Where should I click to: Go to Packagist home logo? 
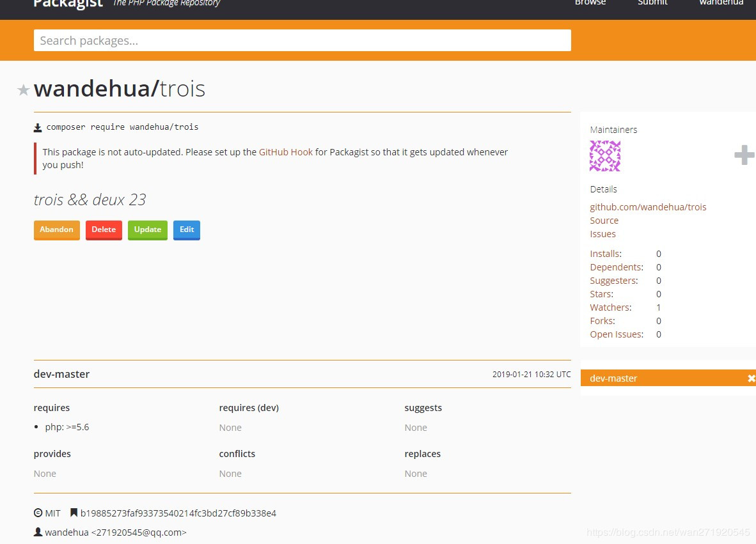68,4
